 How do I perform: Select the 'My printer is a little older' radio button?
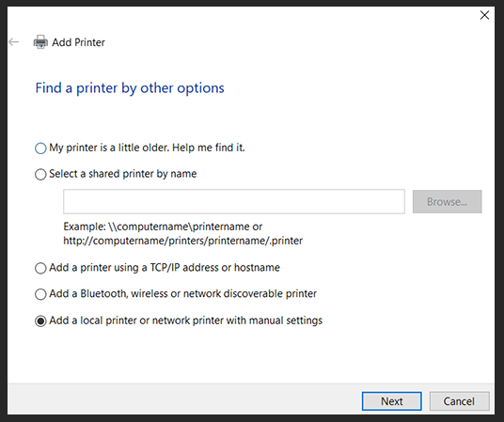pos(40,148)
